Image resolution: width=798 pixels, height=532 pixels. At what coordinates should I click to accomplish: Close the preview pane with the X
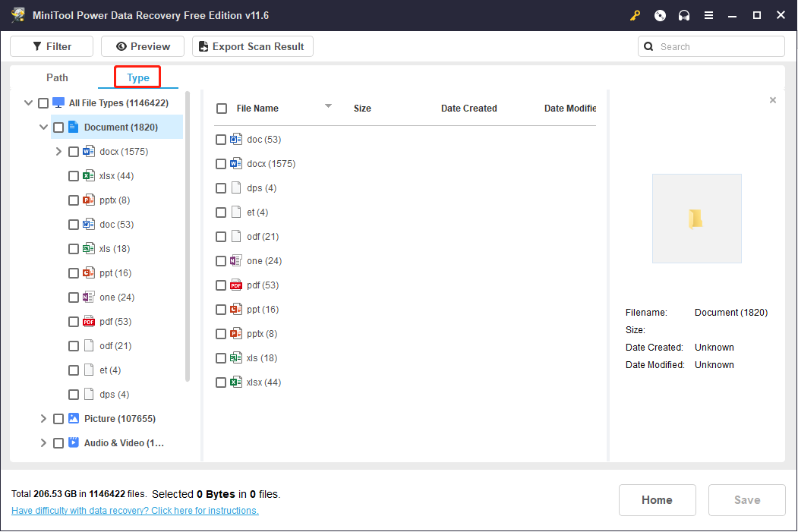tap(773, 100)
